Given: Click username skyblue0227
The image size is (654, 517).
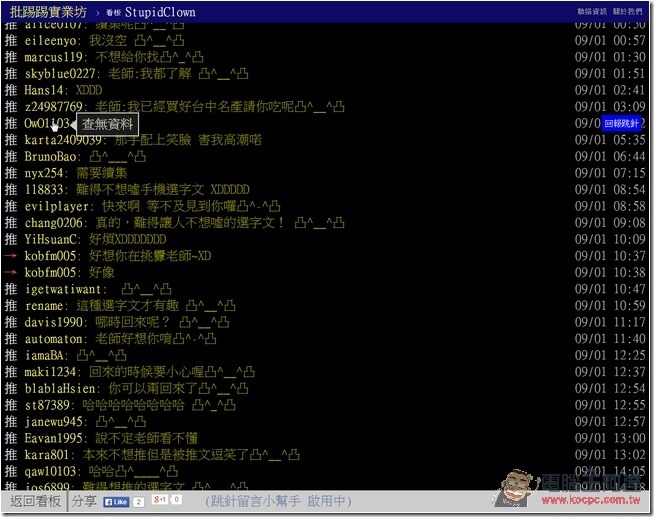Looking at the screenshot, I should point(60,74).
